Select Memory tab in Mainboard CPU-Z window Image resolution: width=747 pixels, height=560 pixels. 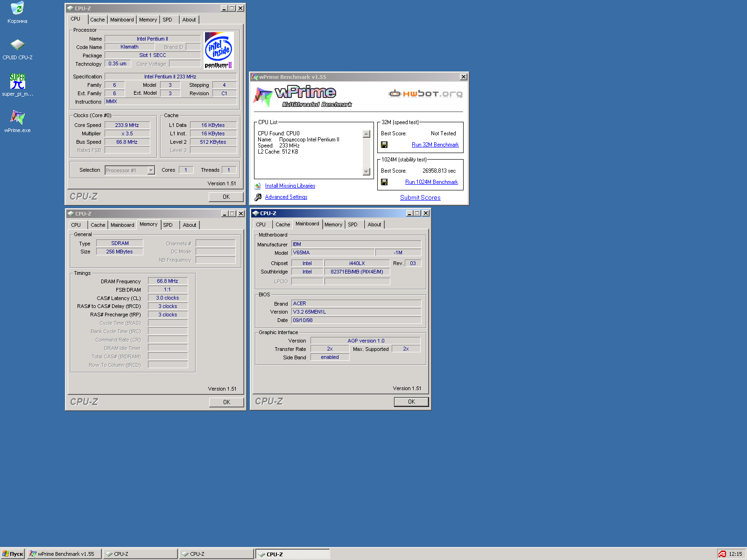[333, 224]
